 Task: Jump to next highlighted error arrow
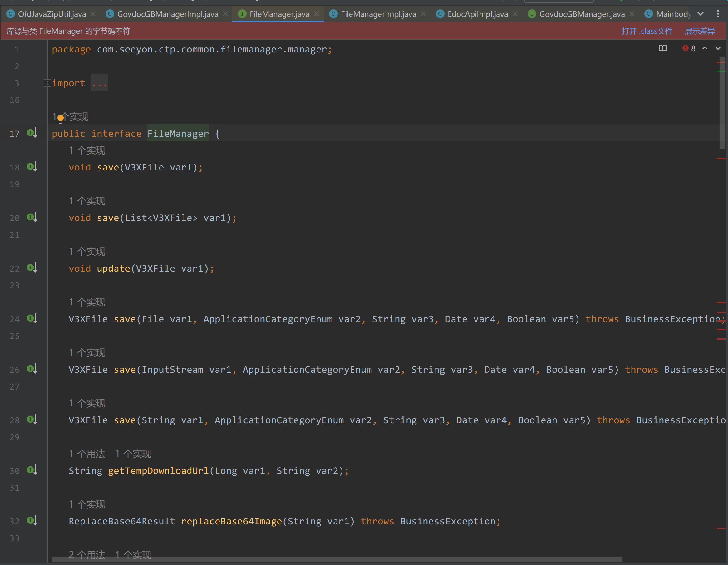pos(718,48)
